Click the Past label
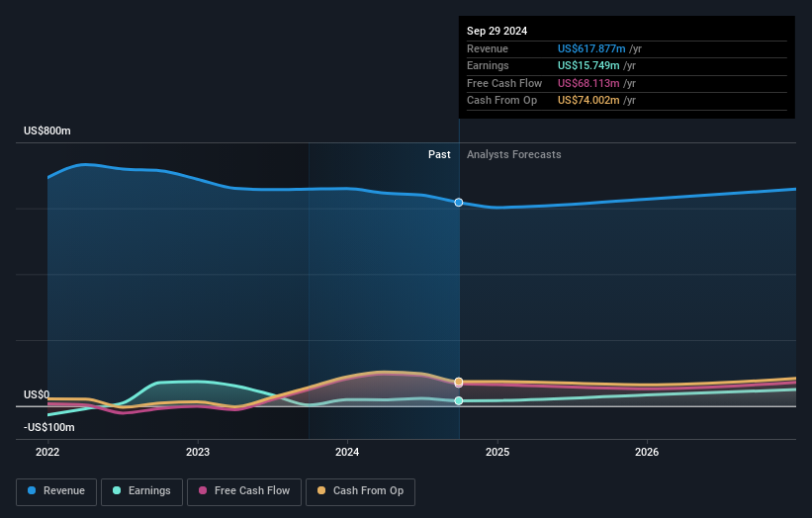The width and height of the screenshot is (812, 518). (439, 154)
